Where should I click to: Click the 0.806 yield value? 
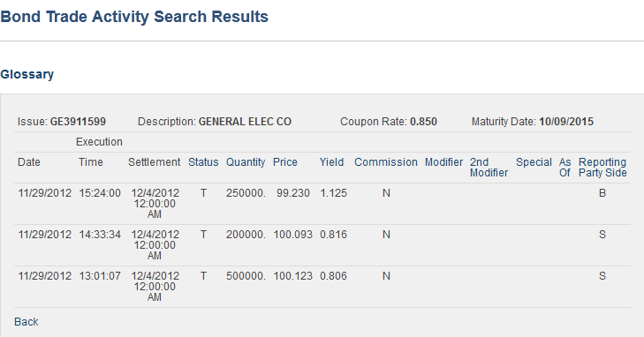334,276
